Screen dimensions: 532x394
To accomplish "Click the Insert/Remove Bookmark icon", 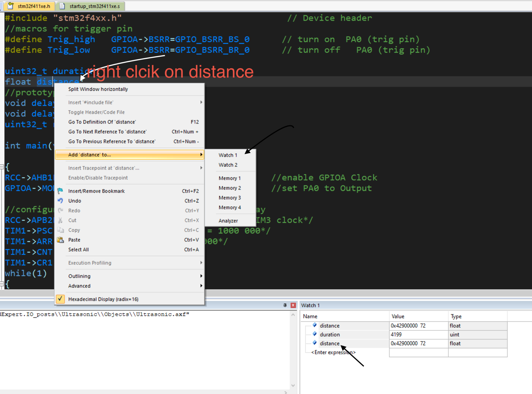I will pos(60,191).
